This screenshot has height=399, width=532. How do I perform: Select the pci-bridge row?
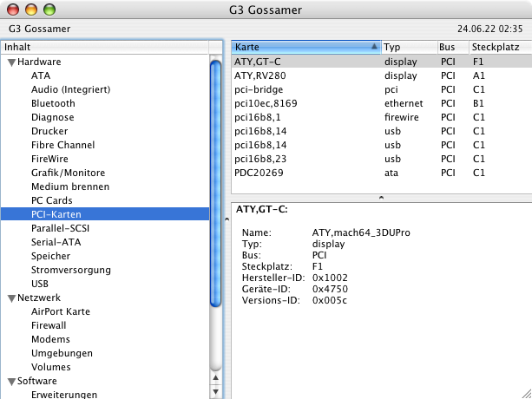point(382,89)
